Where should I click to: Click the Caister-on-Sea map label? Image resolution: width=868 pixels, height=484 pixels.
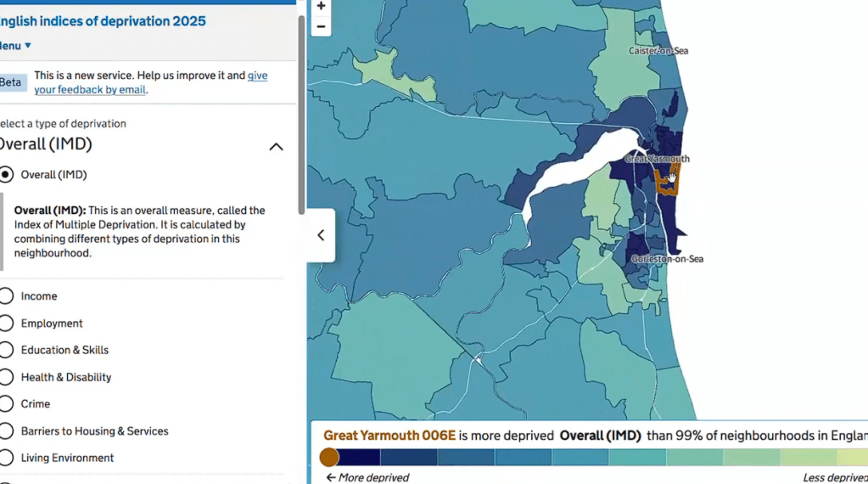tap(658, 51)
